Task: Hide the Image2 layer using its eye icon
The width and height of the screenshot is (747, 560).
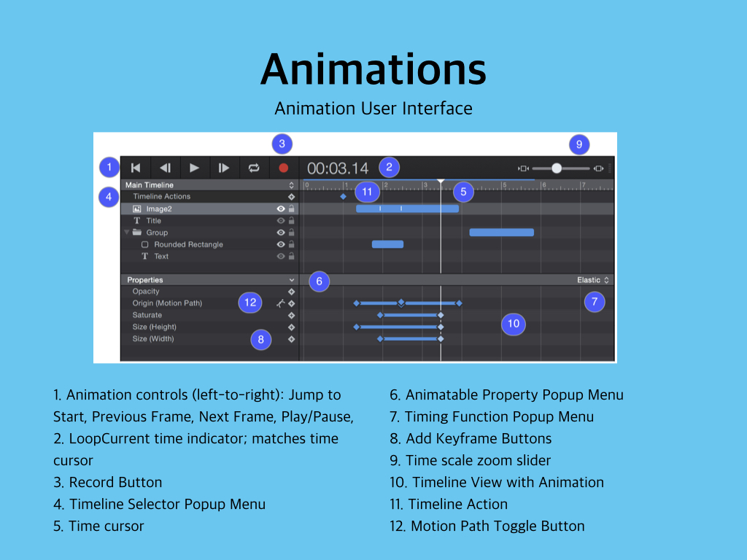Action: (x=280, y=209)
